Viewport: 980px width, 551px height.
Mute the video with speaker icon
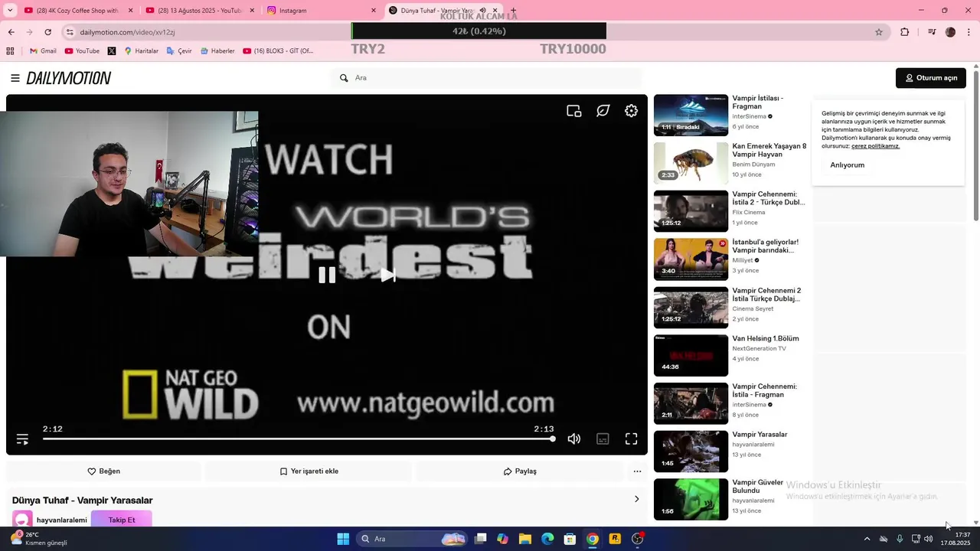pos(574,439)
